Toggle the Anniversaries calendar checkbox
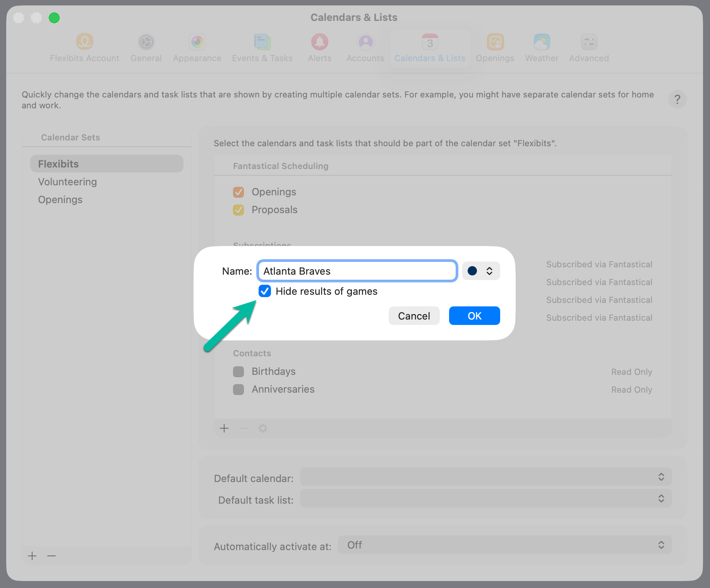This screenshot has height=588, width=710. pos(238,390)
